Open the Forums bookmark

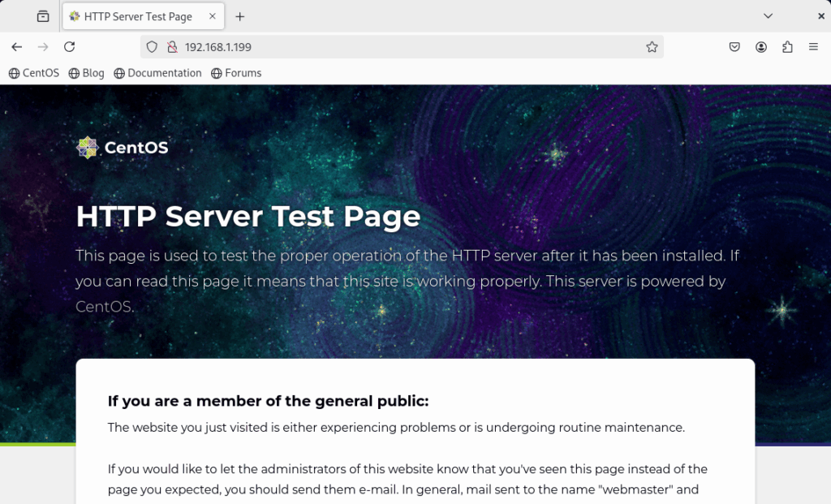236,73
